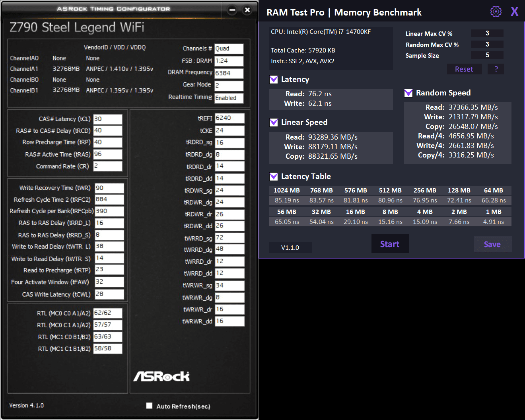Click the random Copy 26548.07 MB/s value

[473, 126]
